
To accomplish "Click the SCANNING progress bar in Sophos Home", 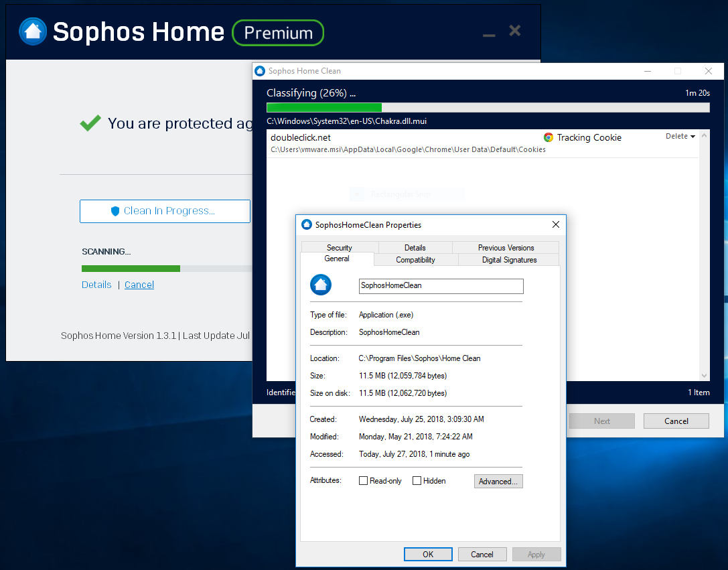I will coord(167,269).
